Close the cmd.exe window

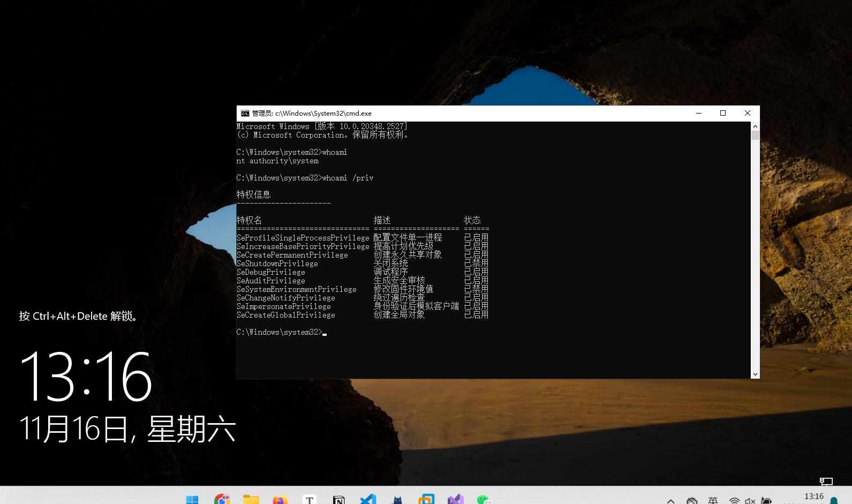(x=748, y=113)
